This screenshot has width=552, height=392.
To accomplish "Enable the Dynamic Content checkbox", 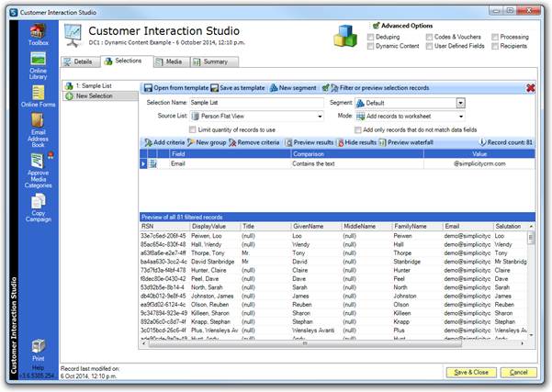I will click(370, 46).
